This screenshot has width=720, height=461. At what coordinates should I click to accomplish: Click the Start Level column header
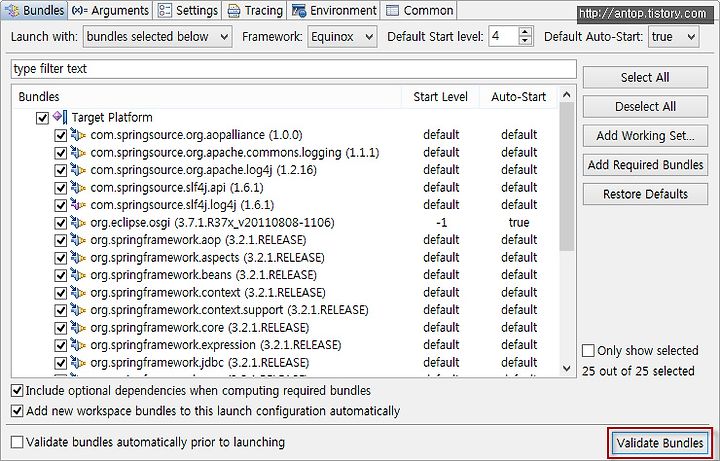440,97
